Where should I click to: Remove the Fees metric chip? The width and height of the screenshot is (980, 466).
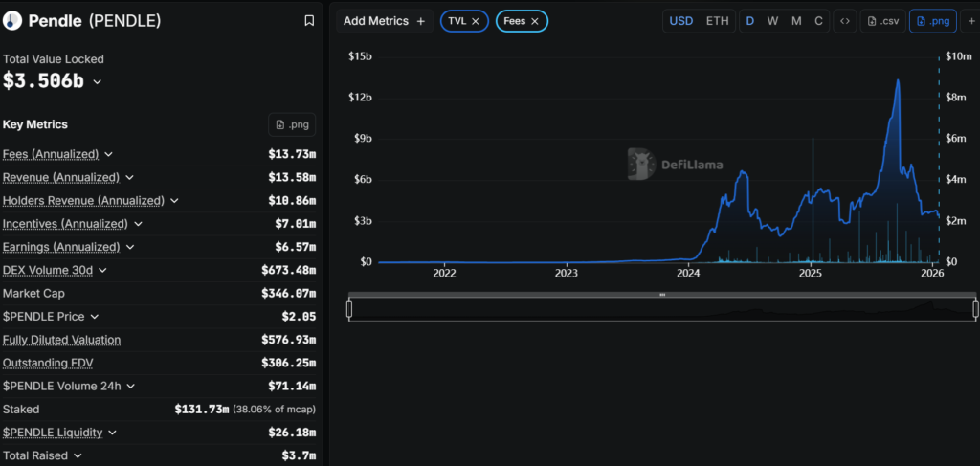pos(535,21)
